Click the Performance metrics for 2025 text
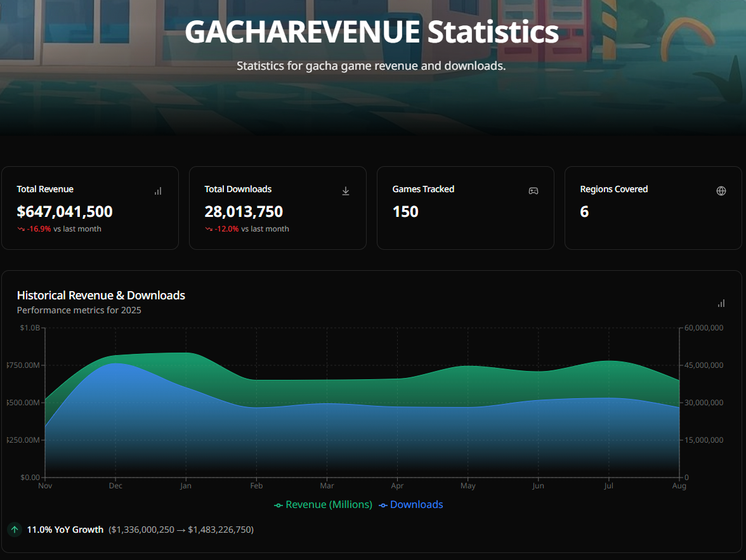 coord(79,310)
